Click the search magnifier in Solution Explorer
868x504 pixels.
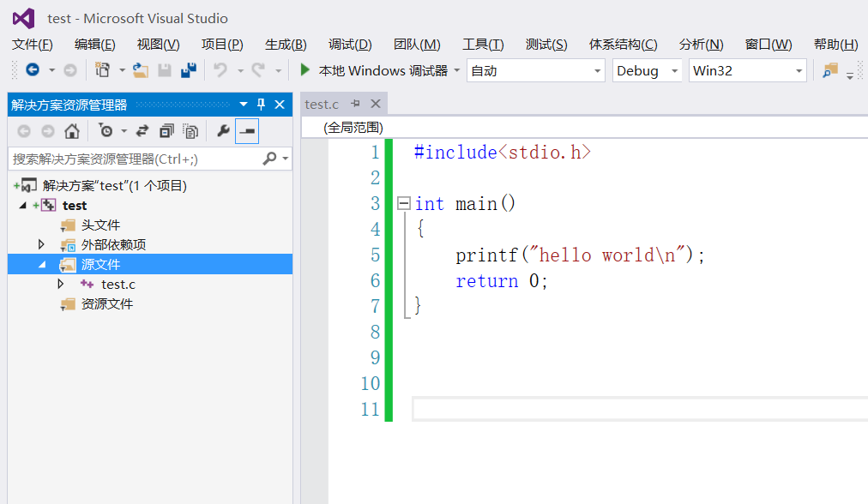point(269,159)
